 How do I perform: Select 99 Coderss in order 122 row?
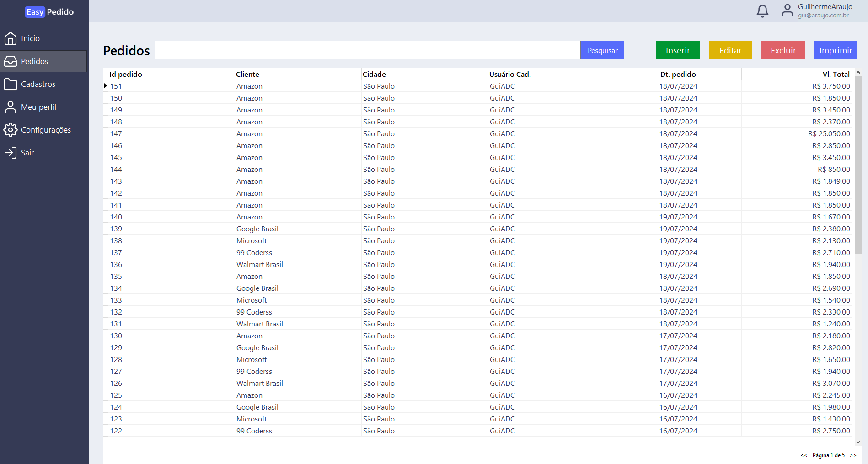point(254,431)
